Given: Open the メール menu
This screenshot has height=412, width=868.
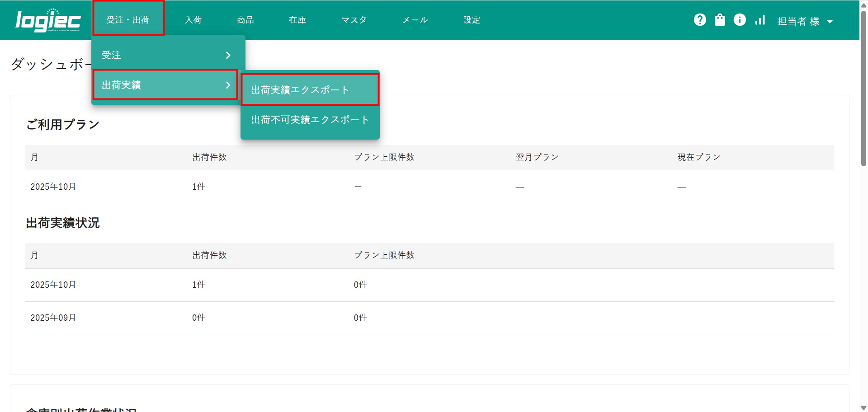Looking at the screenshot, I should (415, 20).
